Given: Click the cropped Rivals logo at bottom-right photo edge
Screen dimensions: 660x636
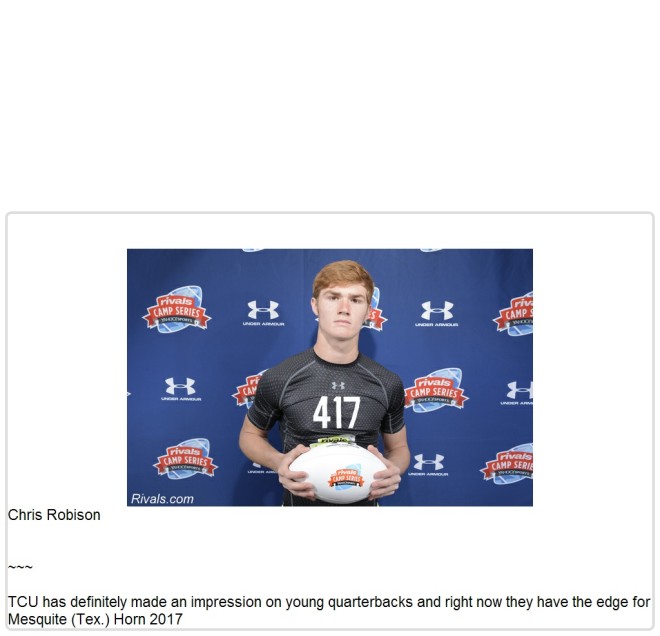Looking at the screenshot, I should tap(507, 464).
